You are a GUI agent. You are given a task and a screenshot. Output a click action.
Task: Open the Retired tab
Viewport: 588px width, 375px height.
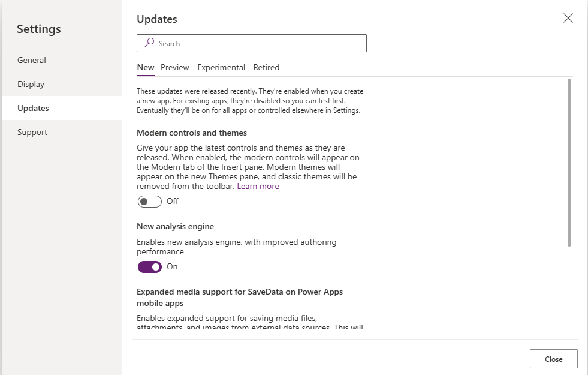[x=266, y=68]
